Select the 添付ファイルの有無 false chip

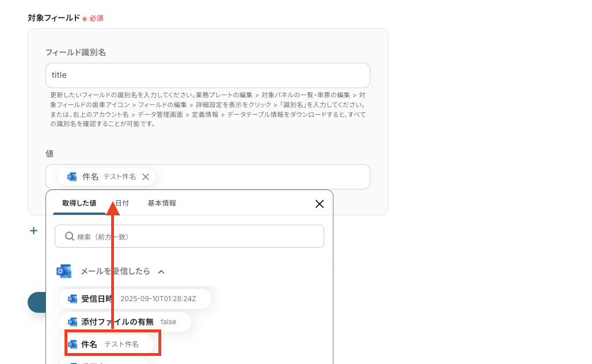(125, 322)
